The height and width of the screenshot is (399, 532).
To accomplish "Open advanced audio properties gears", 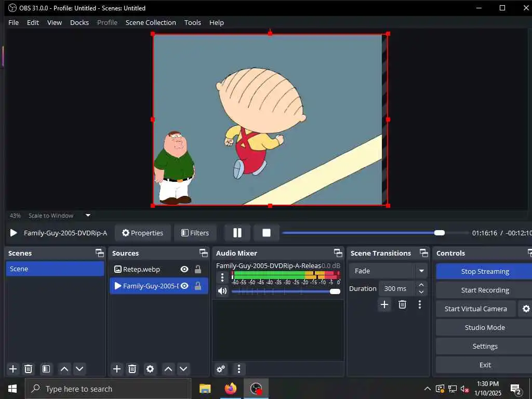I will pyautogui.click(x=220, y=369).
